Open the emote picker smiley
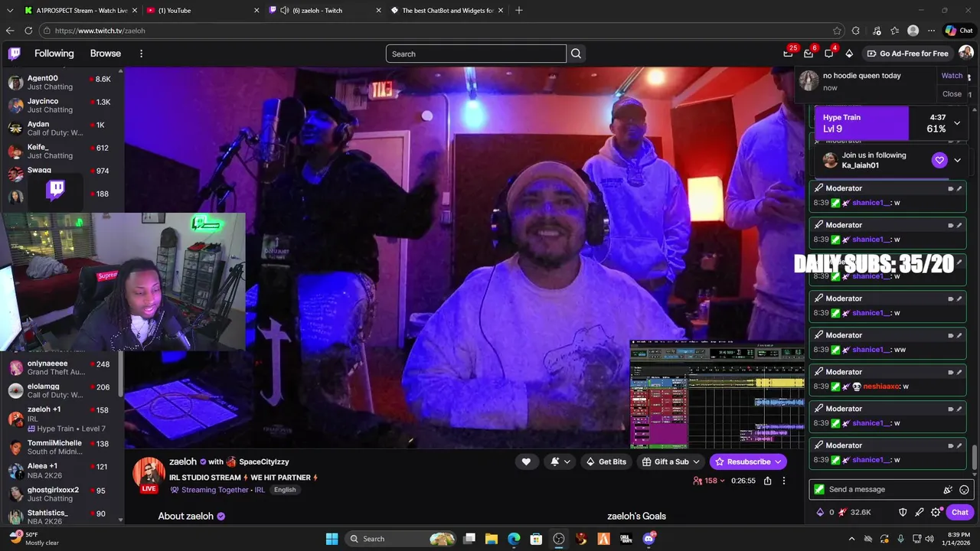 point(964,490)
